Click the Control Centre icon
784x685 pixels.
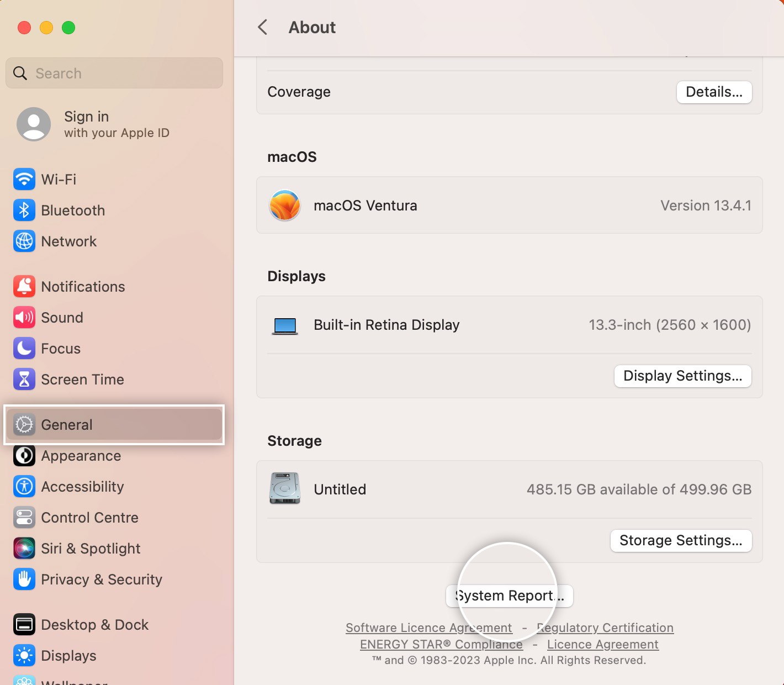click(24, 517)
